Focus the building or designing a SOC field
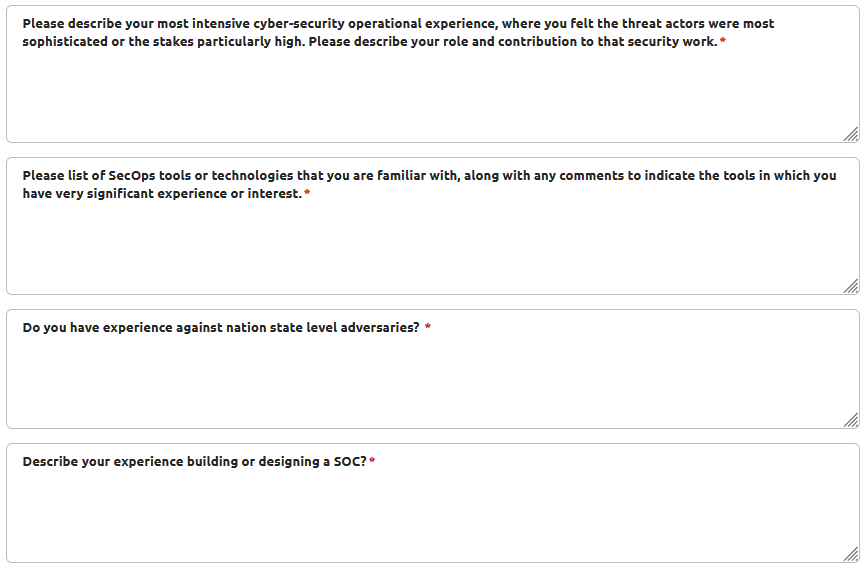Screen dimensions: 868x569 [433, 503]
